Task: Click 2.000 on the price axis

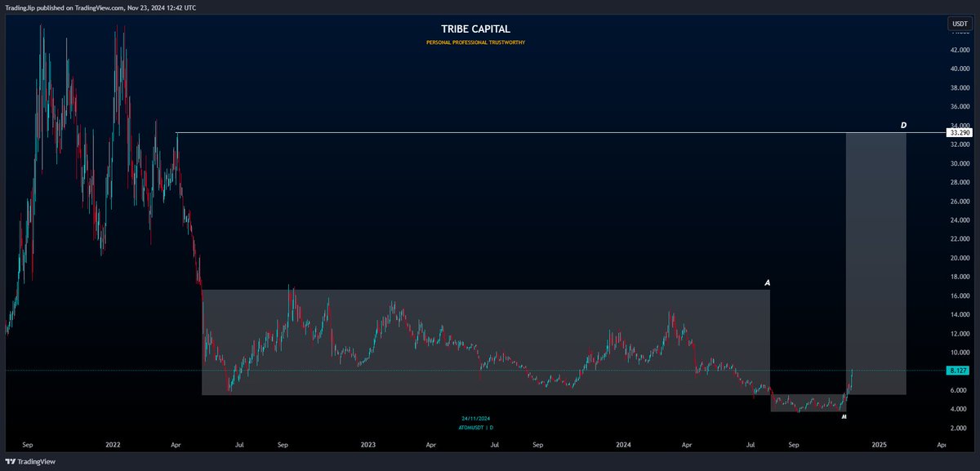Action: pyautogui.click(x=958, y=428)
